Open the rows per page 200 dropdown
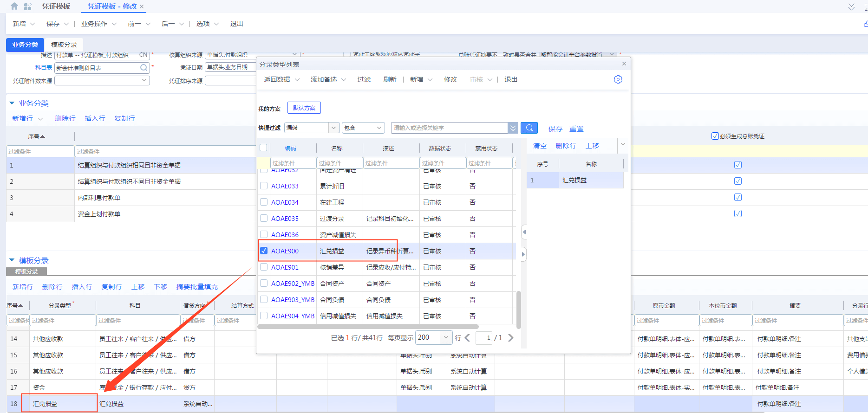Screen dimensions: 868x413 coord(446,337)
